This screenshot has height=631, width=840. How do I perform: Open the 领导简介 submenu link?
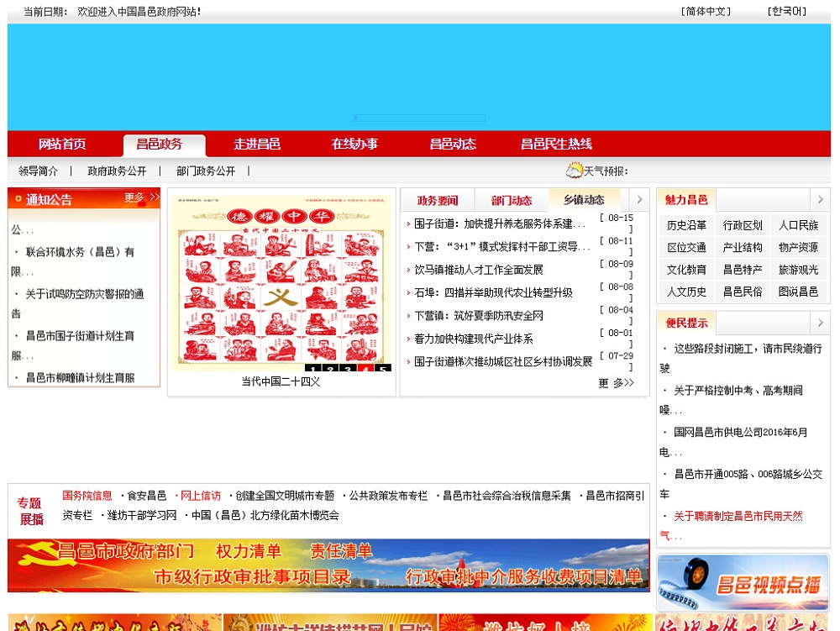(x=38, y=171)
